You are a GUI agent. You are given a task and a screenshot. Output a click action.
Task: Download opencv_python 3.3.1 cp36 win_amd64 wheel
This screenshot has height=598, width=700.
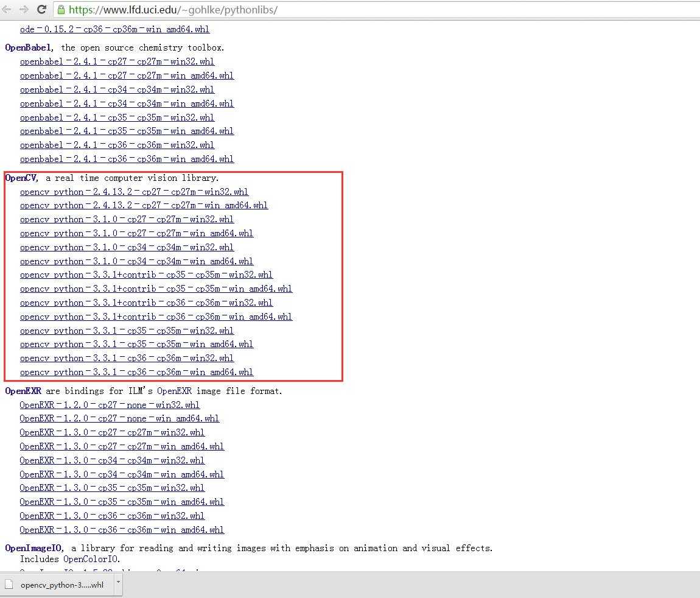coord(136,373)
